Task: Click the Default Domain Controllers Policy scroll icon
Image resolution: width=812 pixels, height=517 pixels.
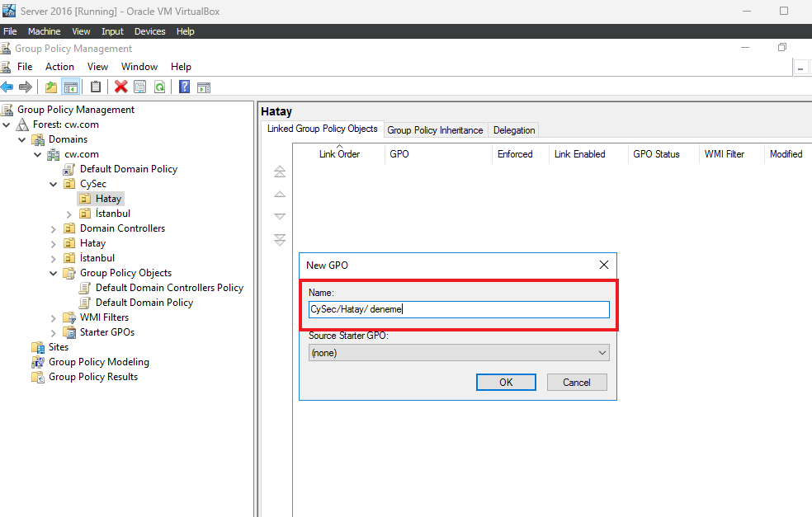Action: coord(84,288)
